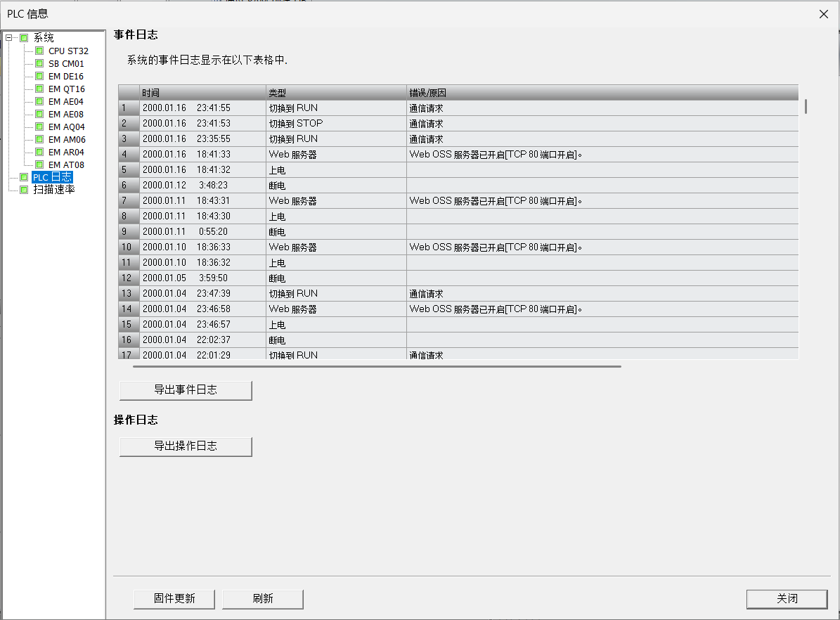Click the 固件更新 button
The width and height of the screenshot is (840, 620).
click(x=174, y=599)
